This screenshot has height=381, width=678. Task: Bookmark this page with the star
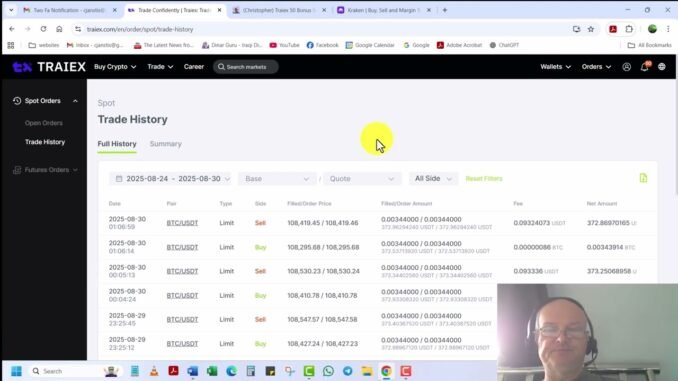(x=591, y=29)
